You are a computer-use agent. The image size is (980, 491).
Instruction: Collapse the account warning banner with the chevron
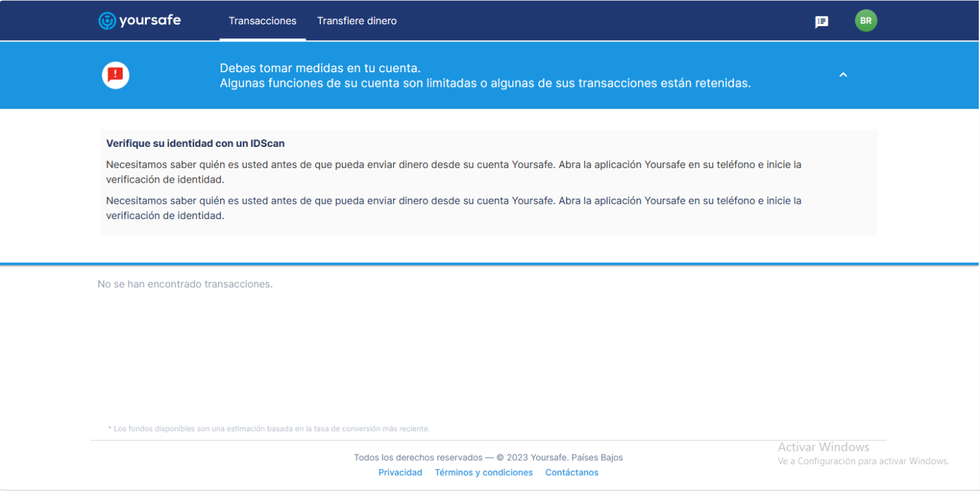pyautogui.click(x=843, y=75)
